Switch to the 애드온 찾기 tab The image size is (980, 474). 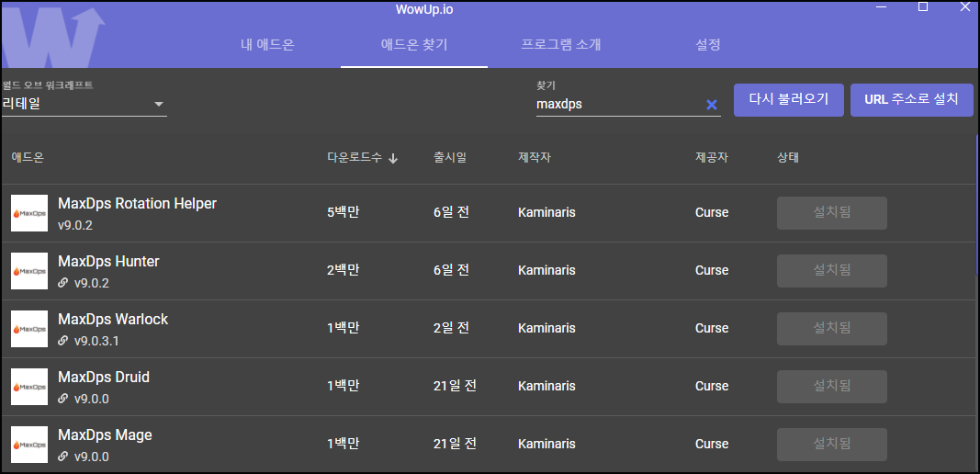[413, 45]
